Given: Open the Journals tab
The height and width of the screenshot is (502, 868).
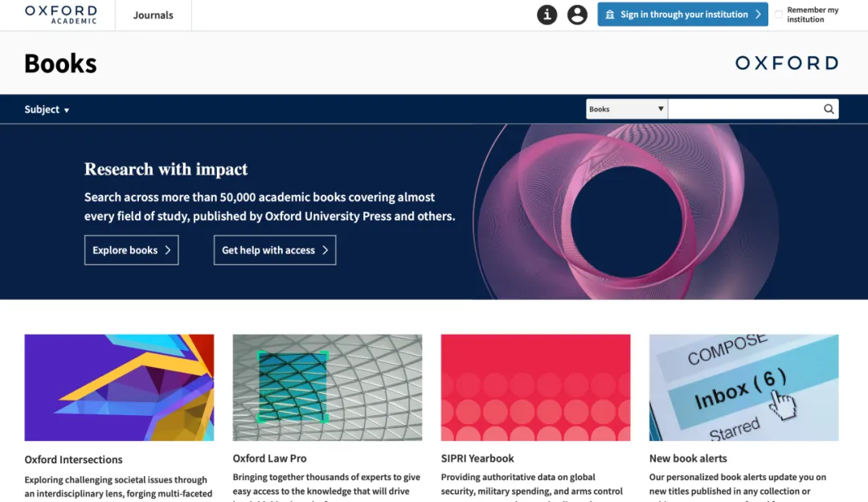Looking at the screenshot, I should pyautogui.click(x=153, y=15).
